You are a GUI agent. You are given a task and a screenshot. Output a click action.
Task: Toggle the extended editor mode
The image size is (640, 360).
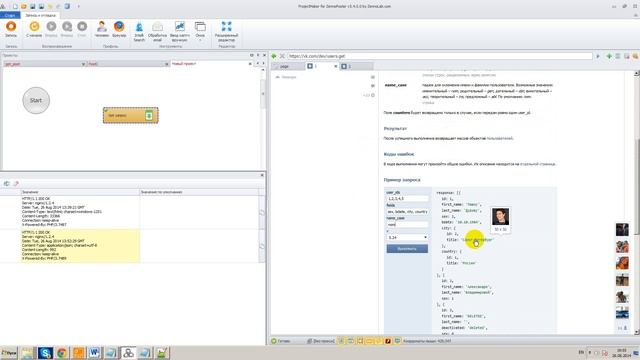(x=226, y=32)
